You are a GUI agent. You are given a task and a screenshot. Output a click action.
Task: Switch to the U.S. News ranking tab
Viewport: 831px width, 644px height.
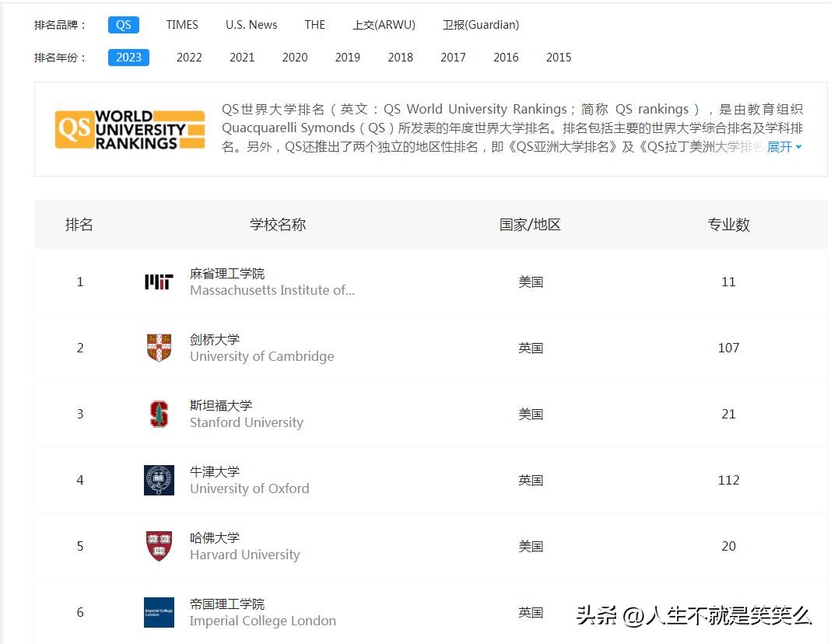(x=251, y=24)
